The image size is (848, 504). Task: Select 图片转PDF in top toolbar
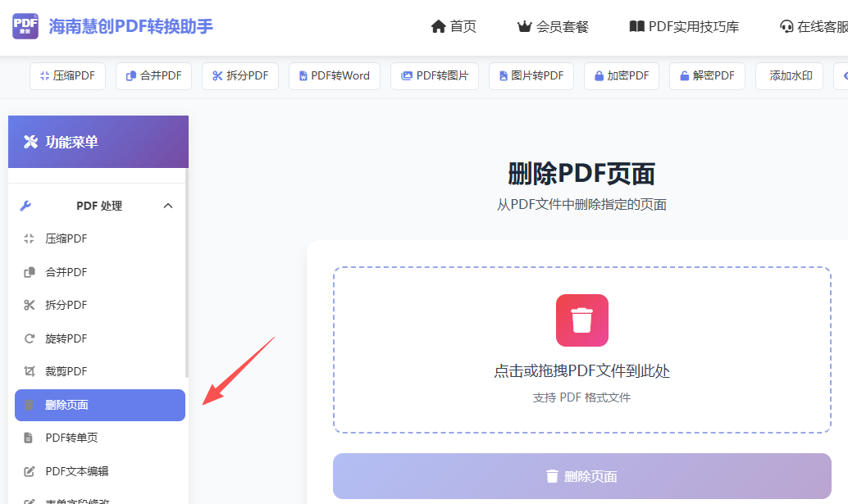pos(531,75)
